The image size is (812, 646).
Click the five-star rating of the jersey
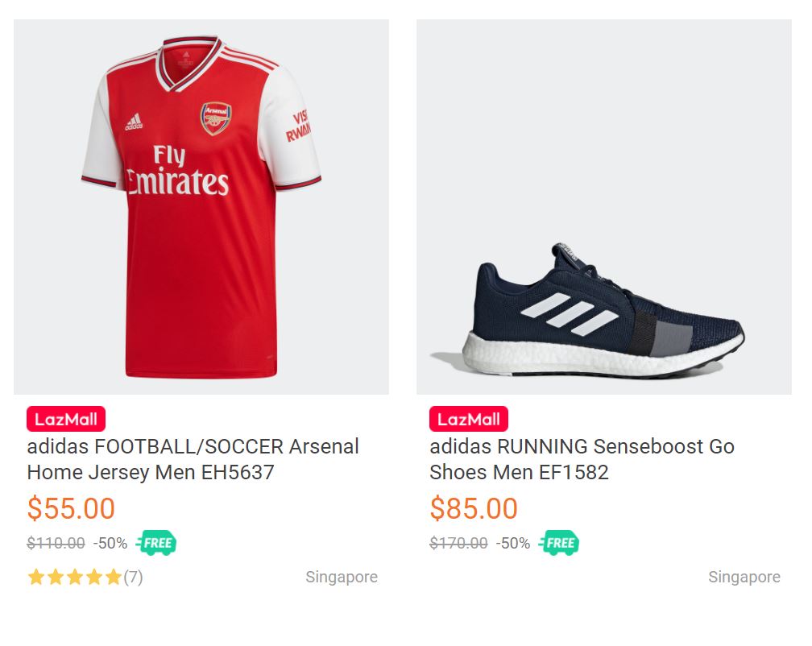(x=74, y=577)
